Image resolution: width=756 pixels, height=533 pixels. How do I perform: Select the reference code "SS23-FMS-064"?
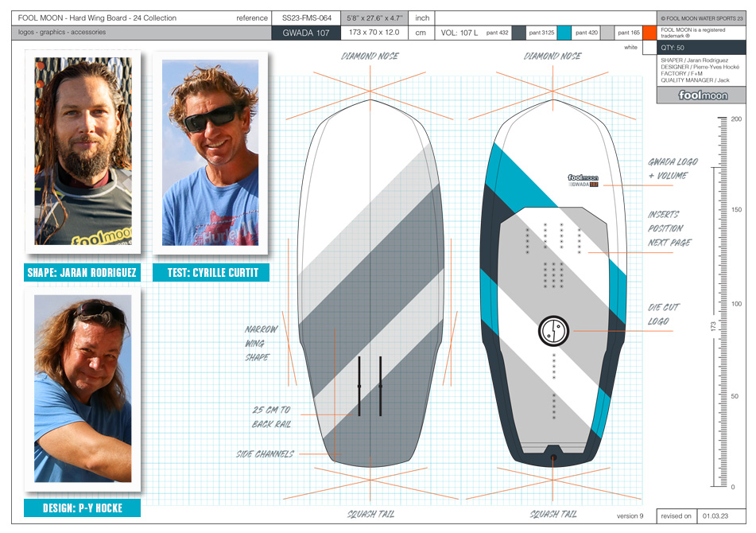pos(307,18)
